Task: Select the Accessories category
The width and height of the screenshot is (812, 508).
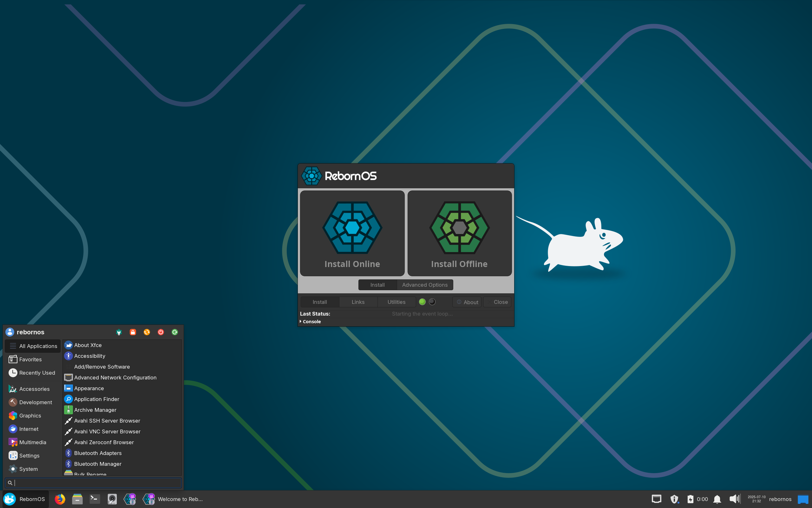Action: tap(33, 389)
